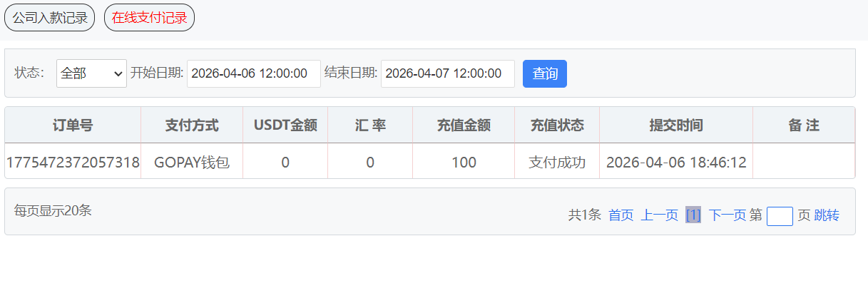Expand the 状态 dropdown showing 全部
The image size is (868, 298).
click(91, 73)
